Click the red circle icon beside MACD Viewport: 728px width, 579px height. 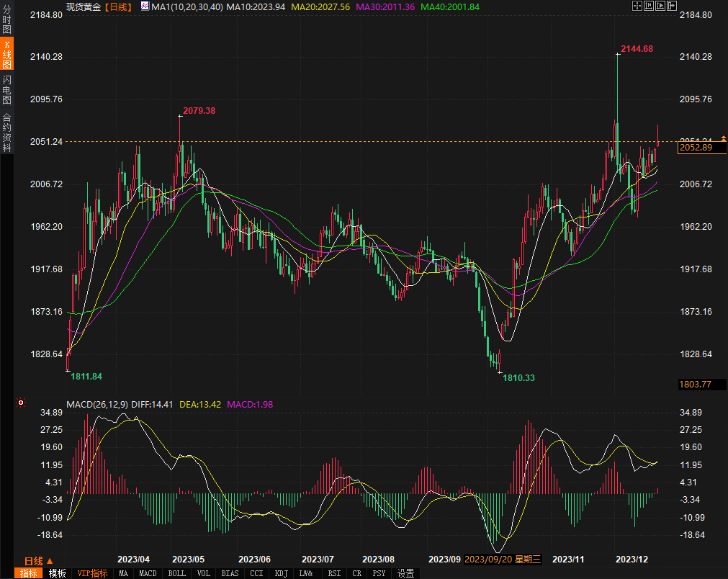(21, 403)
